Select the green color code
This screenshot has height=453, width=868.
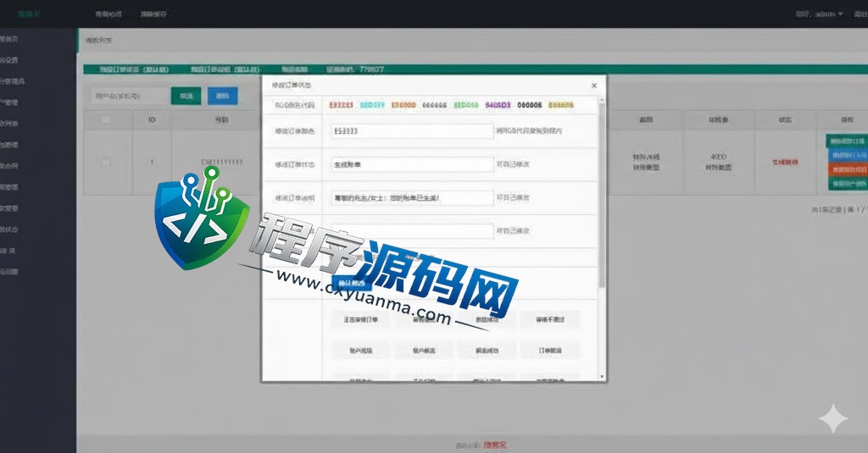466,105
